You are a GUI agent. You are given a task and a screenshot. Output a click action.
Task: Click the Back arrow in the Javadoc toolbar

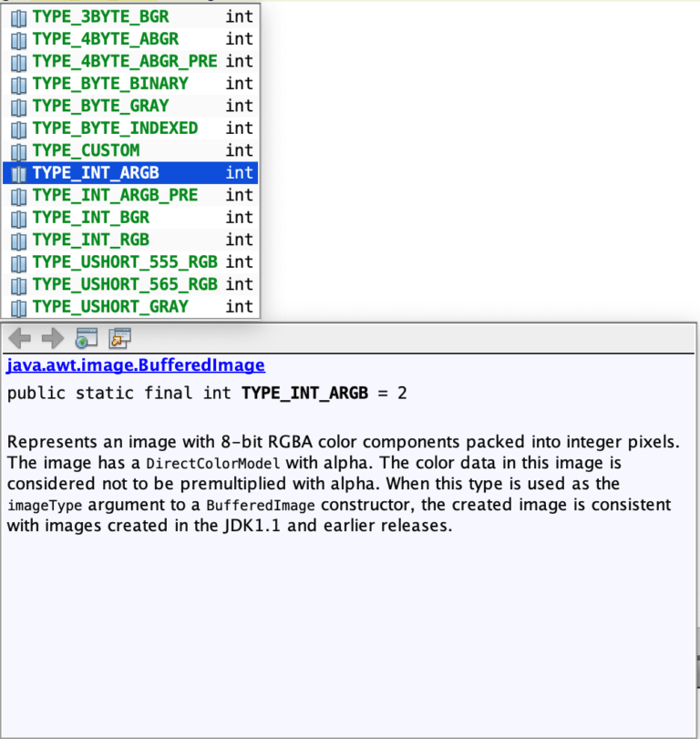(x=19, y=339)
